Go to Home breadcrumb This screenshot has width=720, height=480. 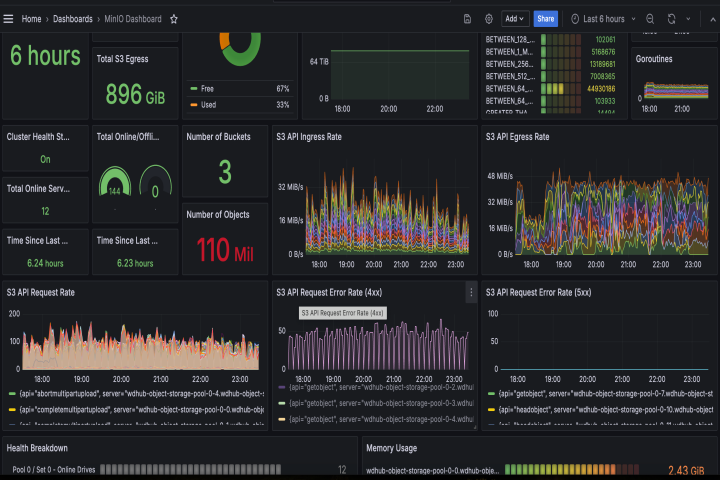(x=31, y=19)
